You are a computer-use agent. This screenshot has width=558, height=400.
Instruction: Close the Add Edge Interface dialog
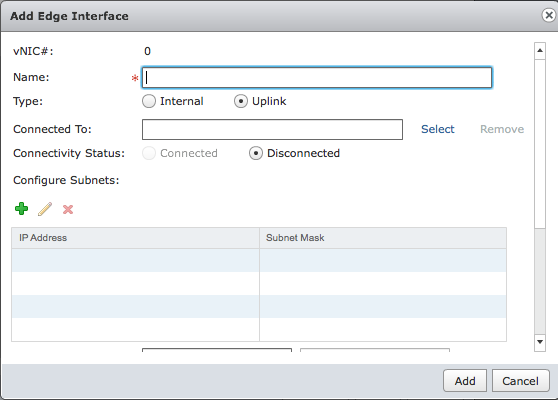click(x=549, y=15)
